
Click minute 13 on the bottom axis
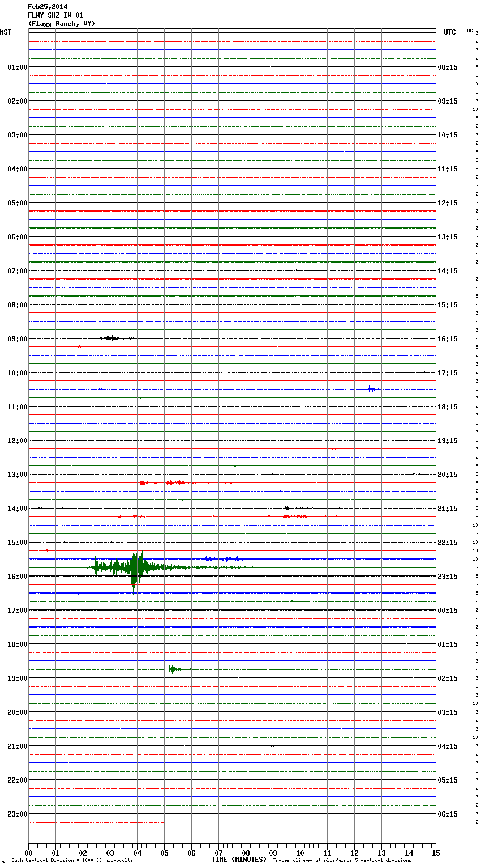381,853
